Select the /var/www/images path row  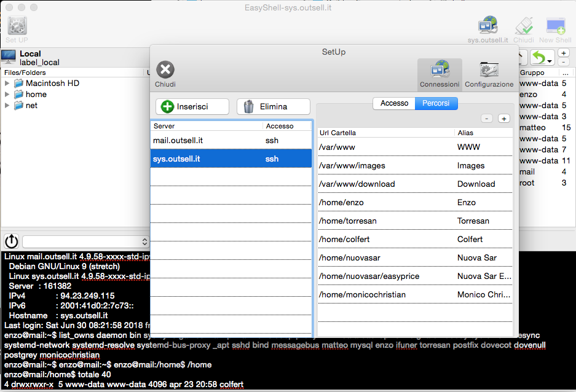pyautogui.click(x=415, y=165)
